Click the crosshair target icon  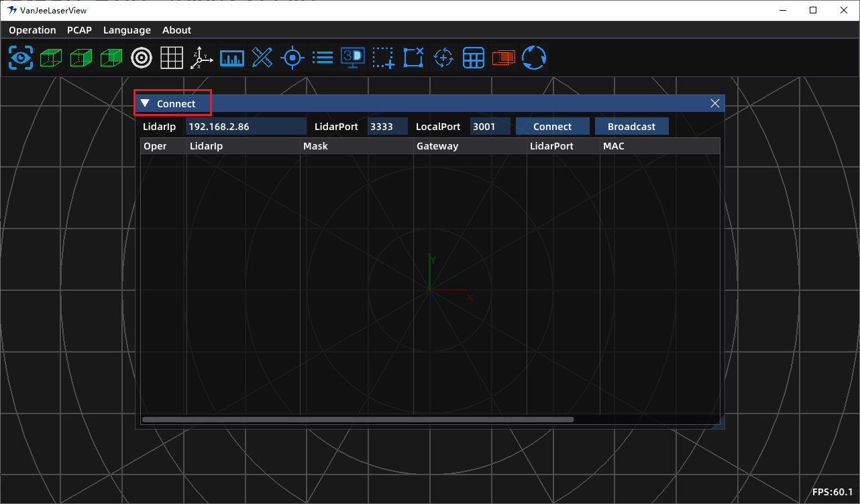point(292,58)
